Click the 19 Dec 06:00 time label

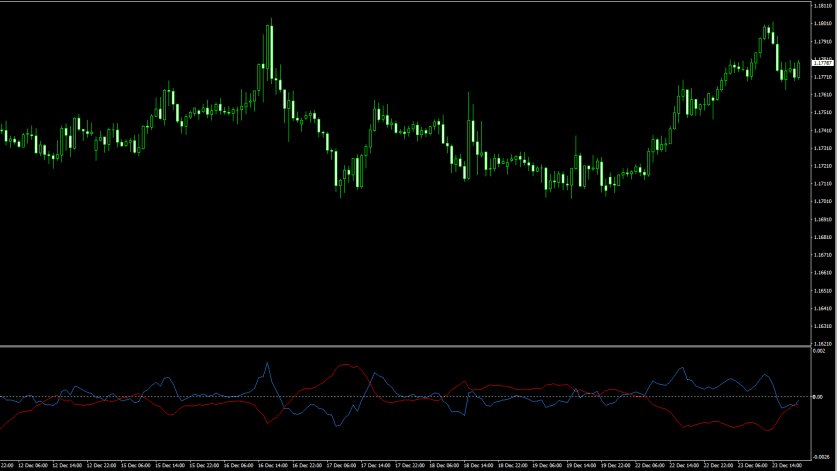pos(547,465)
